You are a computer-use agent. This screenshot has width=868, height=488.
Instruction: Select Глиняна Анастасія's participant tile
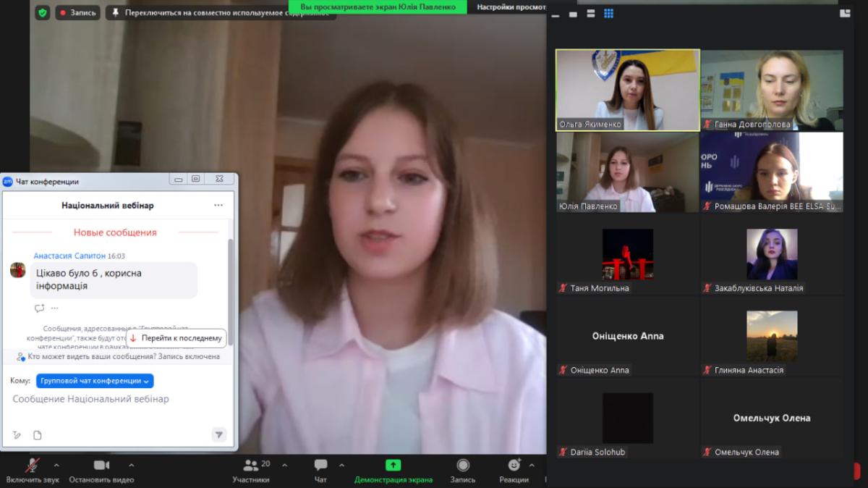click(773, 336)
